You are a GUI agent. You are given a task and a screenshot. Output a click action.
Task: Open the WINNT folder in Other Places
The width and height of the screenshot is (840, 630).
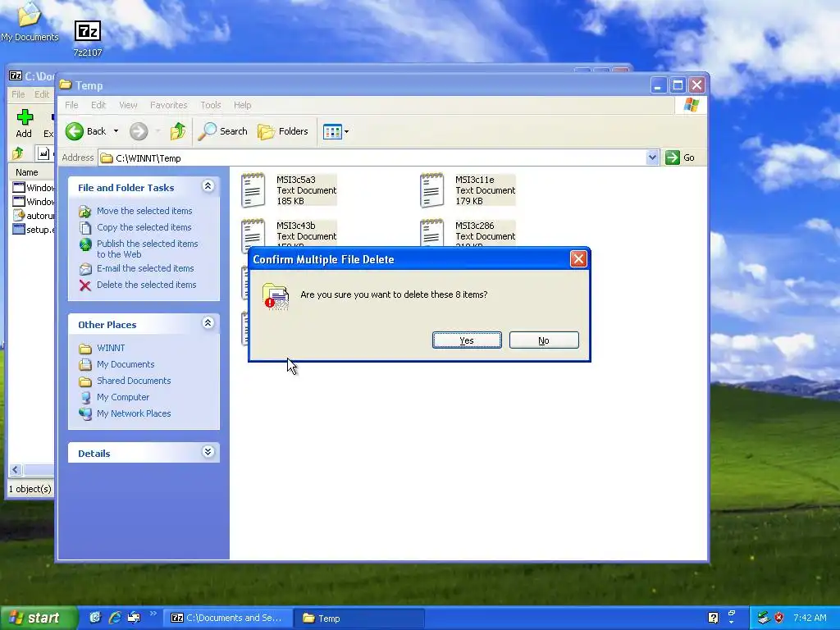111,348
